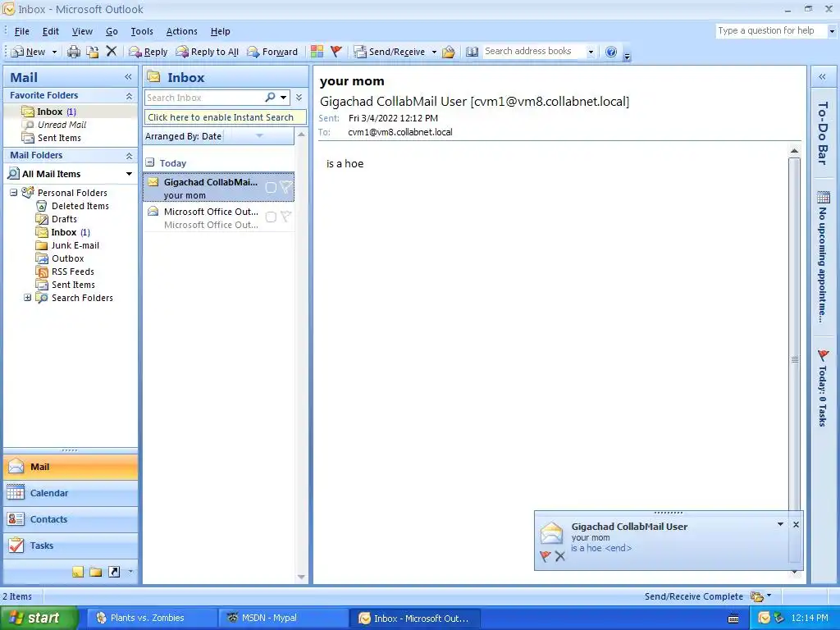840x630 pixels.
Task: Toggle flag on Gigachad CollabMail message
Action: pyautogui.click(x=286, y=186)
